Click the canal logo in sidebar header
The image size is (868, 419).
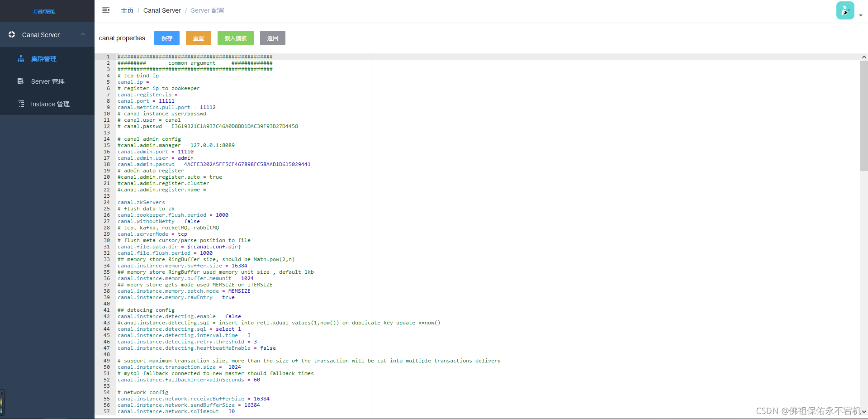click(x=44, y=11)
